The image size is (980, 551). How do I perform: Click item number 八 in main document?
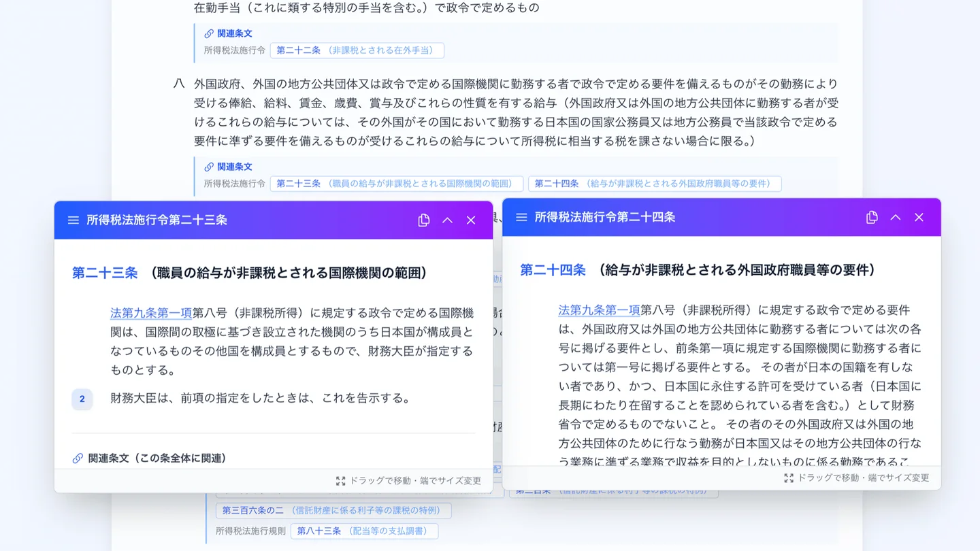[179, 84]
